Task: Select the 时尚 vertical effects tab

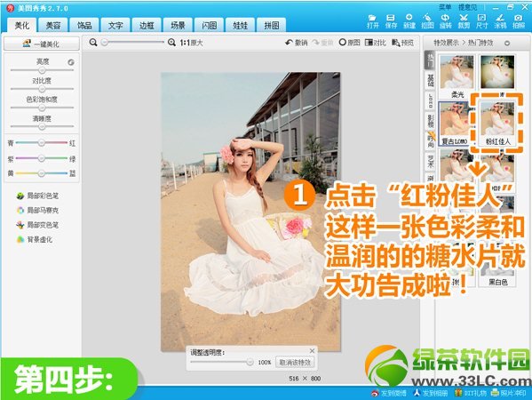Action: (430, 140)
